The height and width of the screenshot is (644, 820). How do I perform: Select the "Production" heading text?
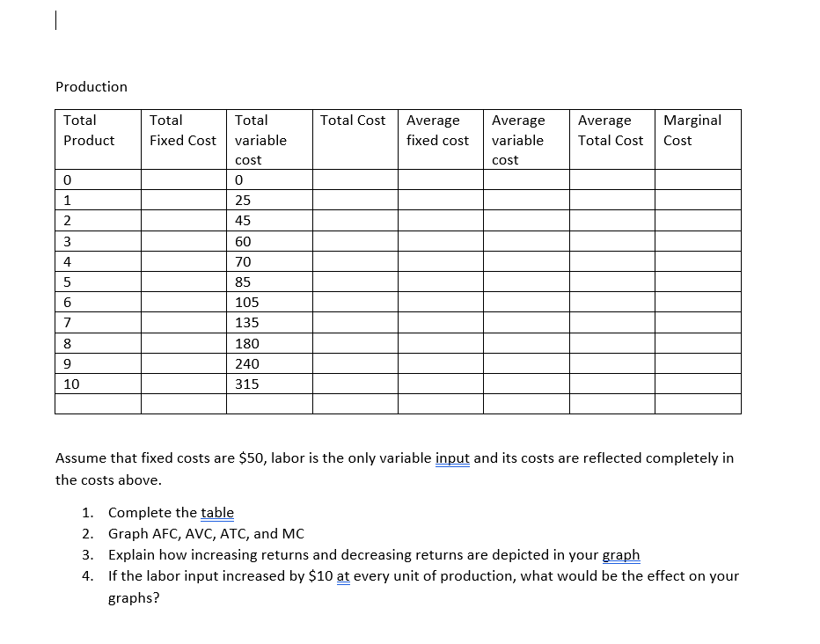92,87
